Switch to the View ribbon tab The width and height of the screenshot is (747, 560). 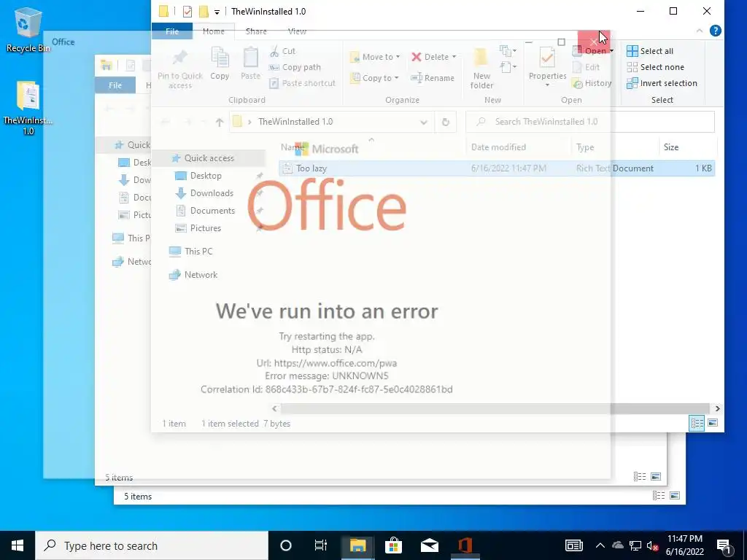click(x=297, y=31)
